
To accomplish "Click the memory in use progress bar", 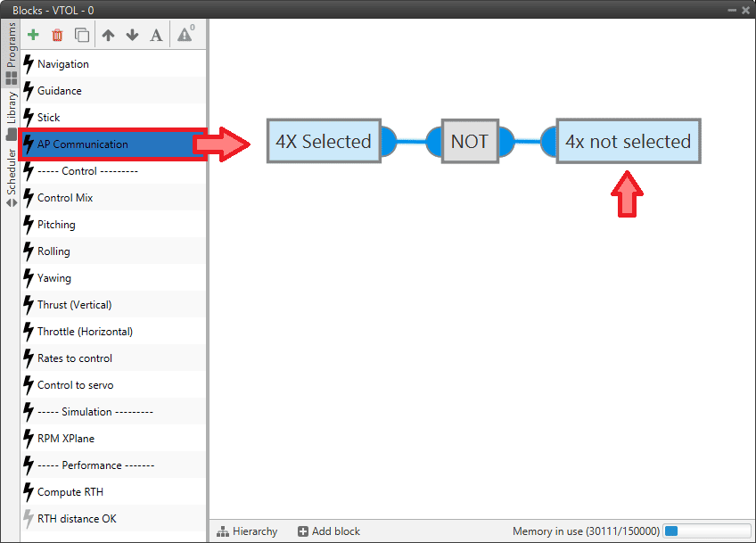I will coord(707,531).
